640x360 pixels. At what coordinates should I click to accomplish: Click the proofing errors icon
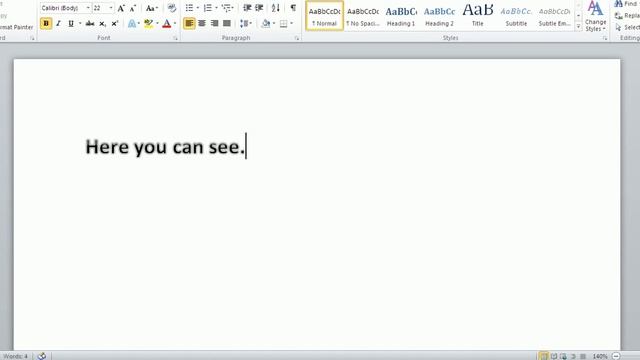pos(42,356)
